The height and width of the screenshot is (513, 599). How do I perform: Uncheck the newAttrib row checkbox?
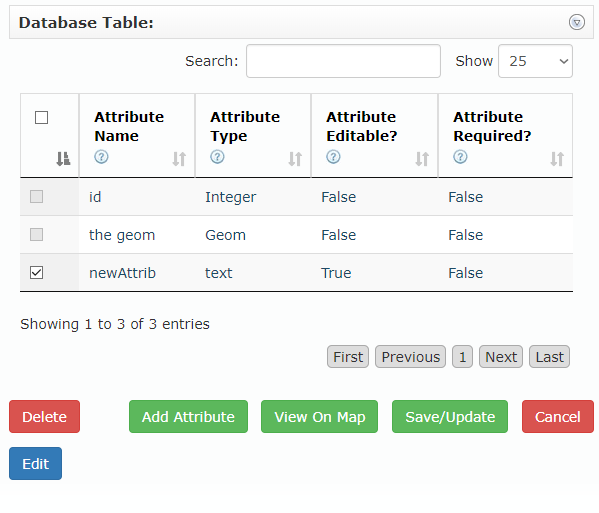click(37, 273)
